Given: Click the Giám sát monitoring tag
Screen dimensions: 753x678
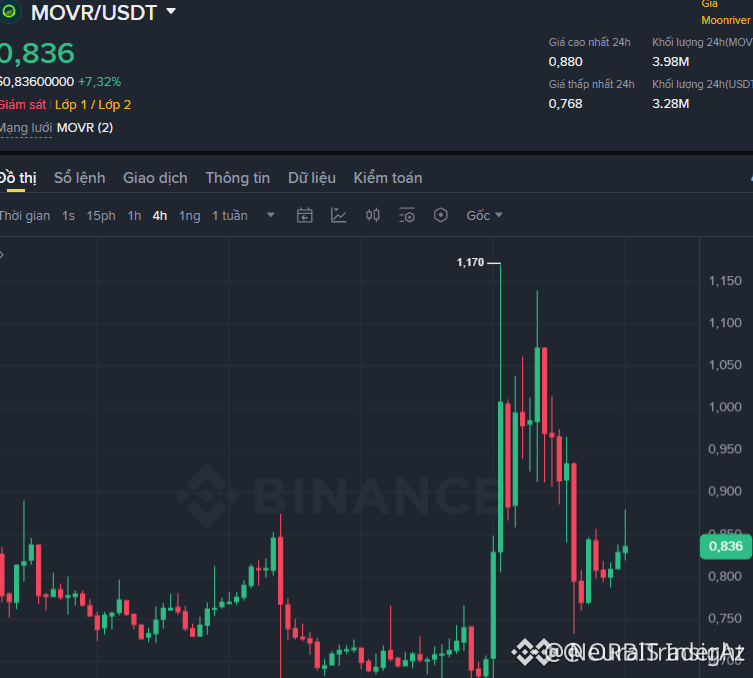Looking at the screenshot, I should 23,105.
